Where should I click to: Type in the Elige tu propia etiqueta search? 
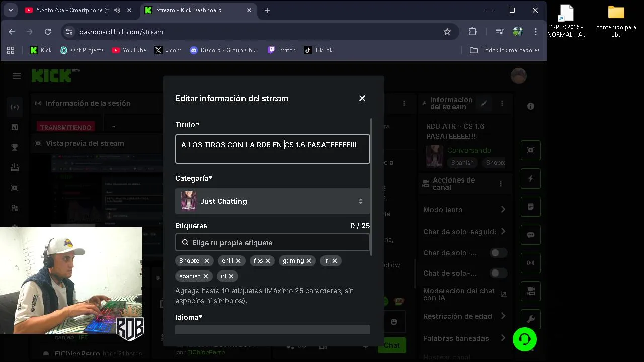(272, 243)
